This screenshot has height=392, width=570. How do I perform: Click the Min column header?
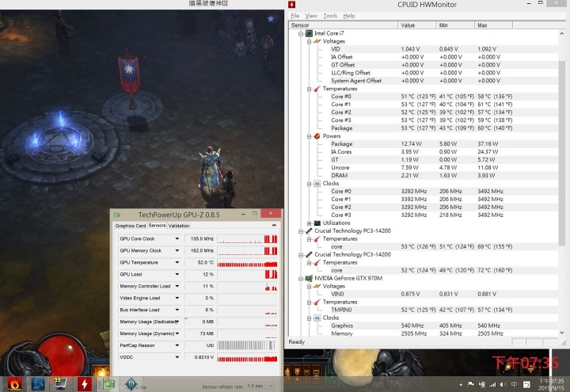tap(455, 25)
